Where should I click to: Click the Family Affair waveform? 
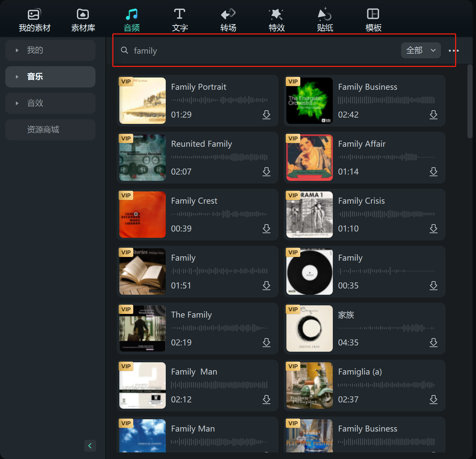coord(386,157)
